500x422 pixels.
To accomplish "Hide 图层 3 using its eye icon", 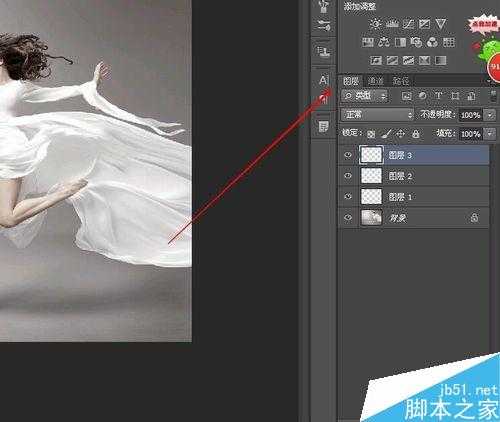I will [x=348, y=155].
